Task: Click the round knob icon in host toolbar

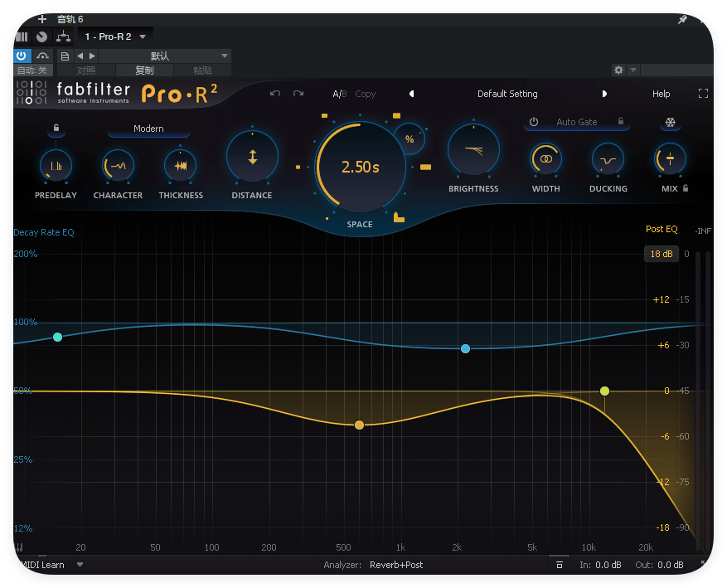Action: click(x=41, y=36)
